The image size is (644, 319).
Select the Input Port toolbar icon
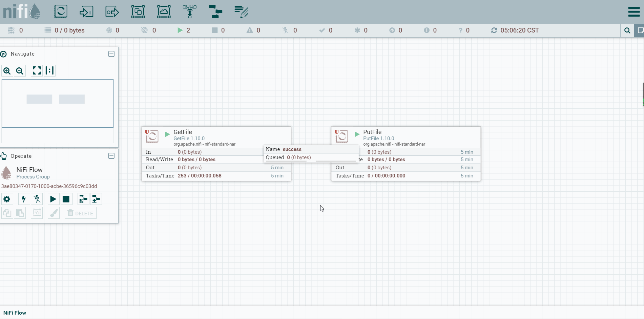86,12
